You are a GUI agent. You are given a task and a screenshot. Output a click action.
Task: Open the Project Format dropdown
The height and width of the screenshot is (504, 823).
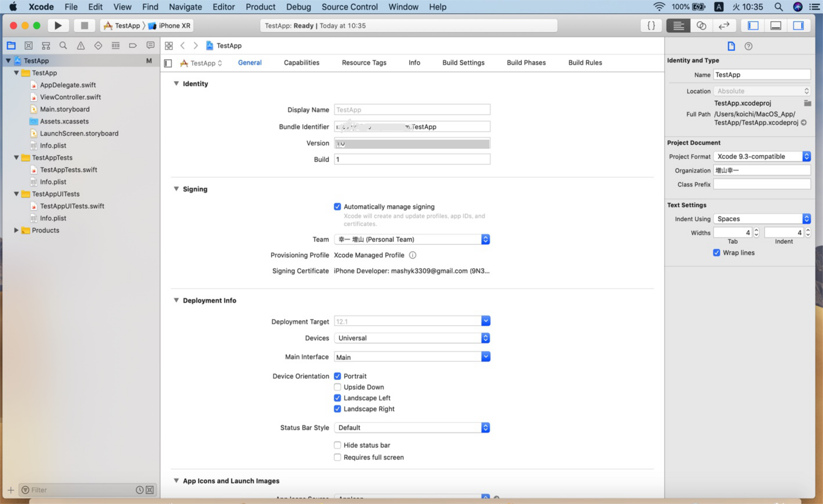(x=762, y=156)
